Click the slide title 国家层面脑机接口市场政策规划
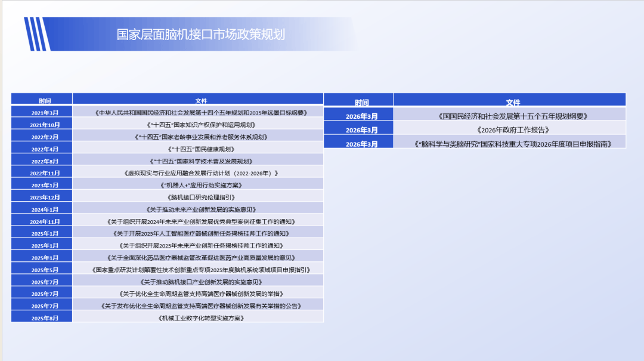 click(200, 35)
